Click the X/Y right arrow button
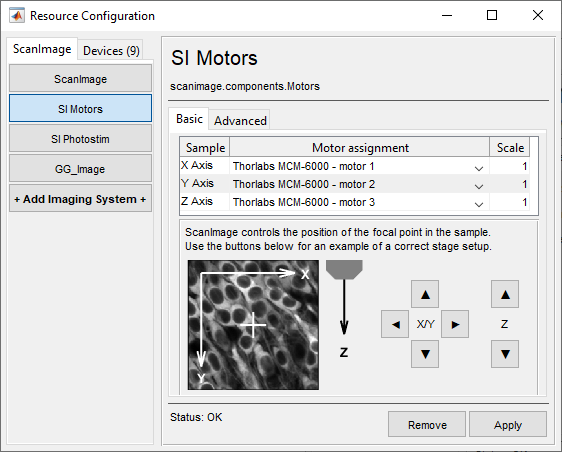Image resolution: width=562 pixels, height=452 pixels. pos(455,324)
